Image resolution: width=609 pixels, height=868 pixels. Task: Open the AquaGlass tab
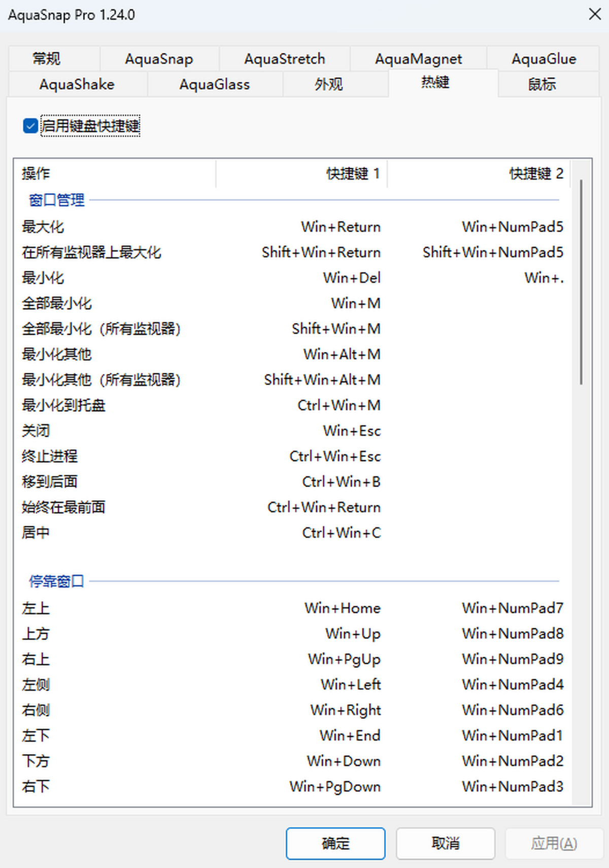[215, 84]
